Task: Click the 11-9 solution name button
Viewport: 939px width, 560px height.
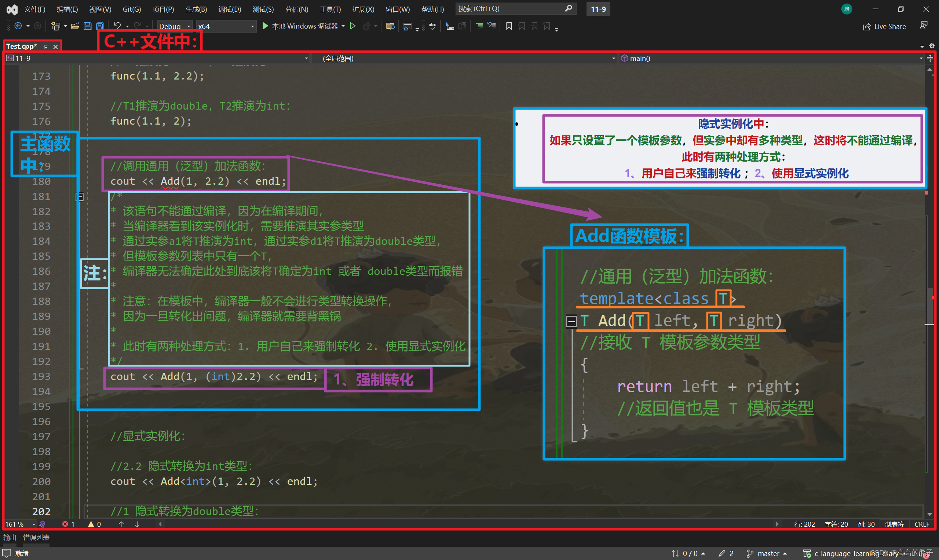Action: tap(598, 9)
